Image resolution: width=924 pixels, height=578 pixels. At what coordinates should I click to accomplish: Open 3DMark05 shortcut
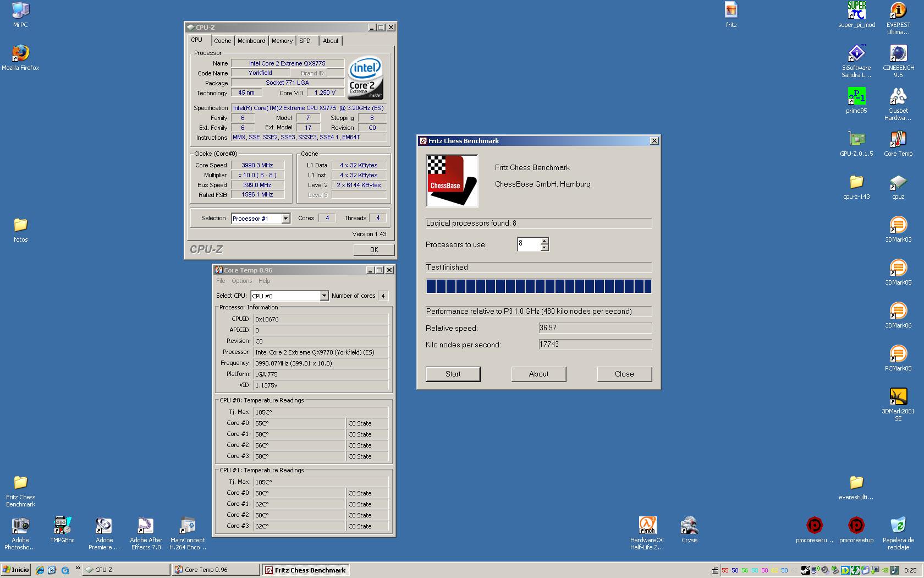(898, 272)
